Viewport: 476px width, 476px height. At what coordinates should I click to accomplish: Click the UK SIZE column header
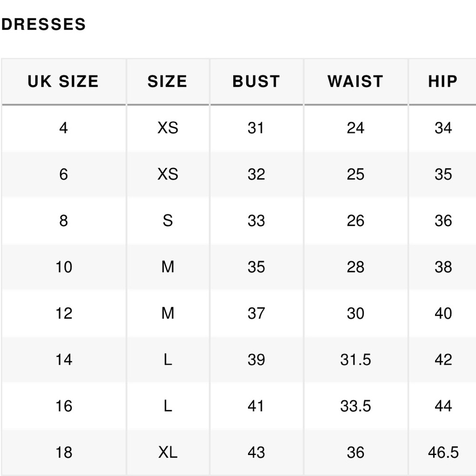63,81
